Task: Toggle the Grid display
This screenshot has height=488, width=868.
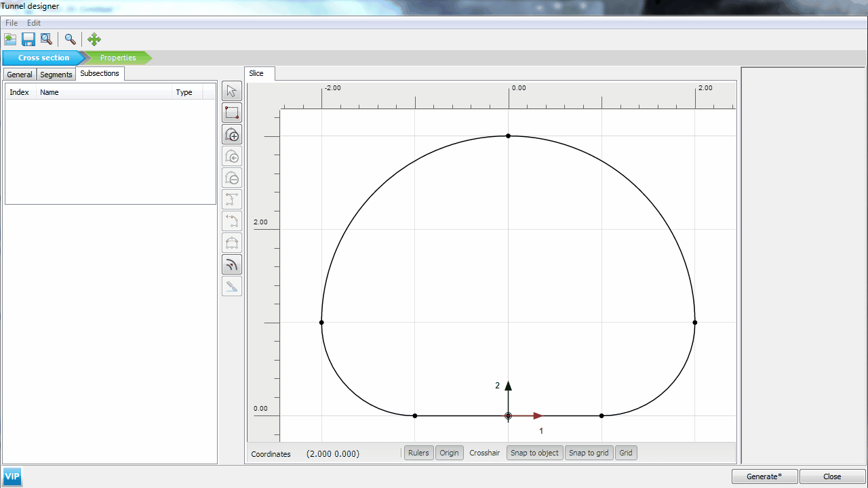Action: (x=626, y=453)
